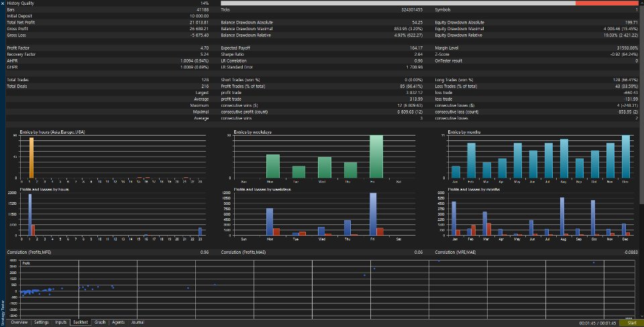Click the Recovery Factor value 5.24
Image resolution: width=644 pixels, height=327 pixels.
coord(205,54)
